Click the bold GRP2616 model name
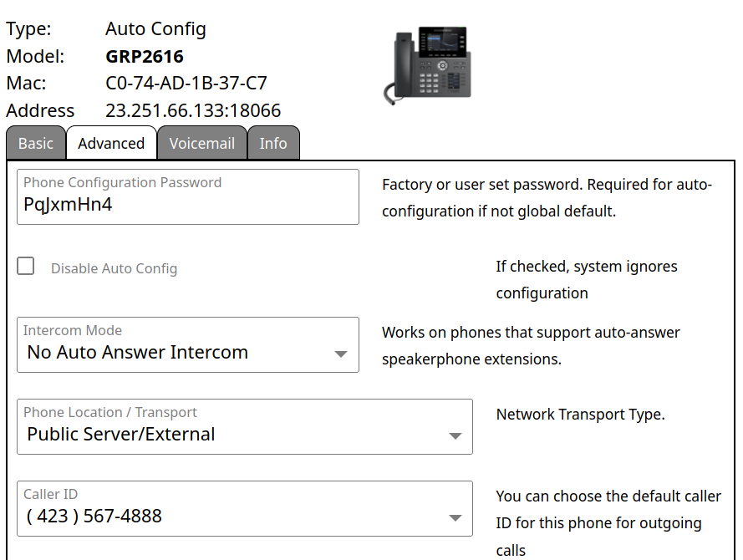Screen dimensions: 743x560 (145, 57)
